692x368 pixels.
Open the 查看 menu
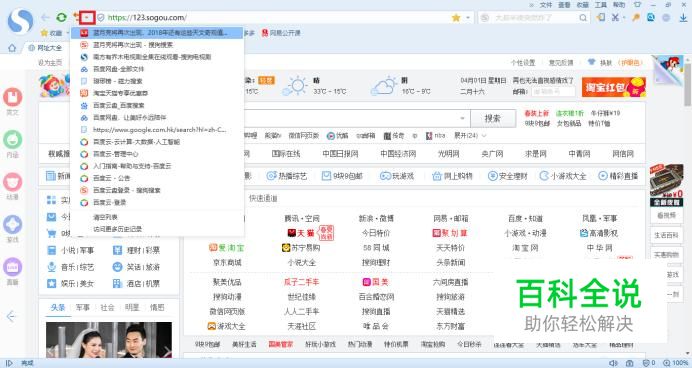click(564, 5)
